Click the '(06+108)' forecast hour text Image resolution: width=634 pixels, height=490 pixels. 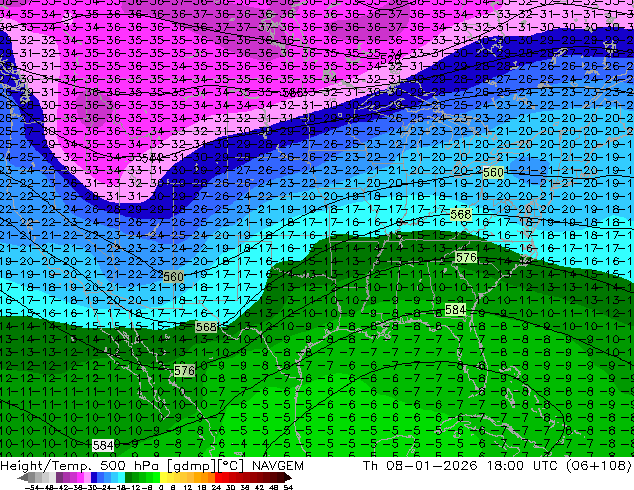[598, 465]
